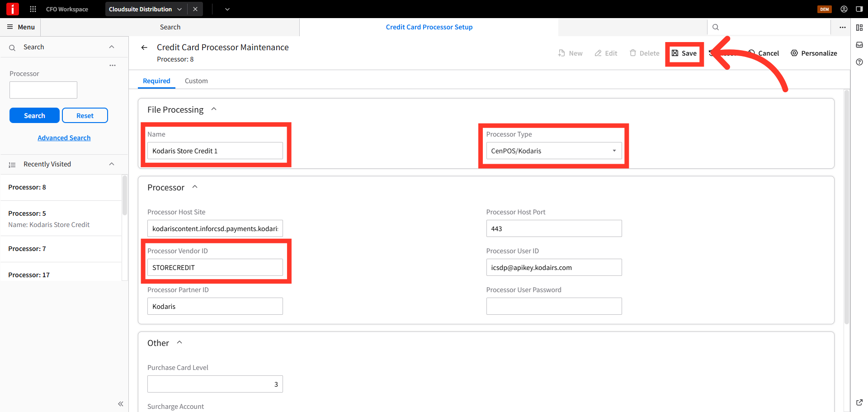Collapse the Recently Visited section
The width and height of the screenshot is (868, 412).
[112, 164]
